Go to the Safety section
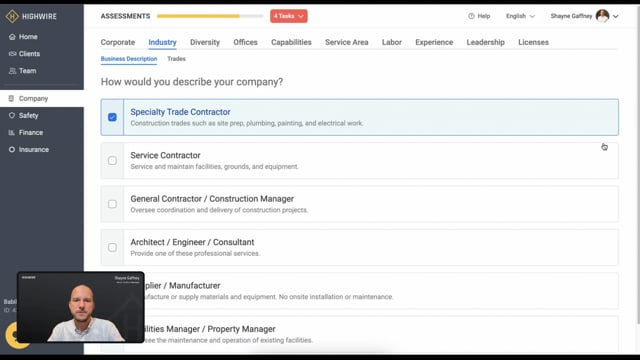The height and width of the screenshot is (360, 640). pyautogui.click(x=28, y=116)
